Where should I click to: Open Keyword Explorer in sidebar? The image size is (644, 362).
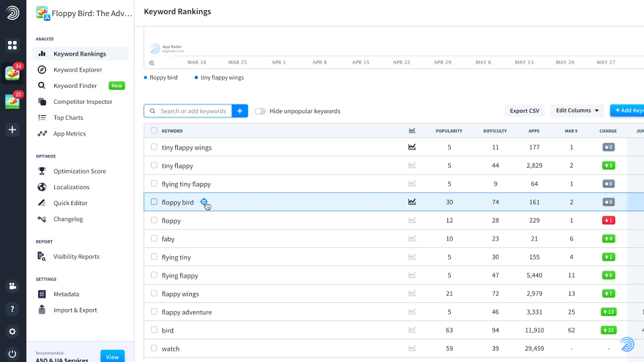pos(78,70)
